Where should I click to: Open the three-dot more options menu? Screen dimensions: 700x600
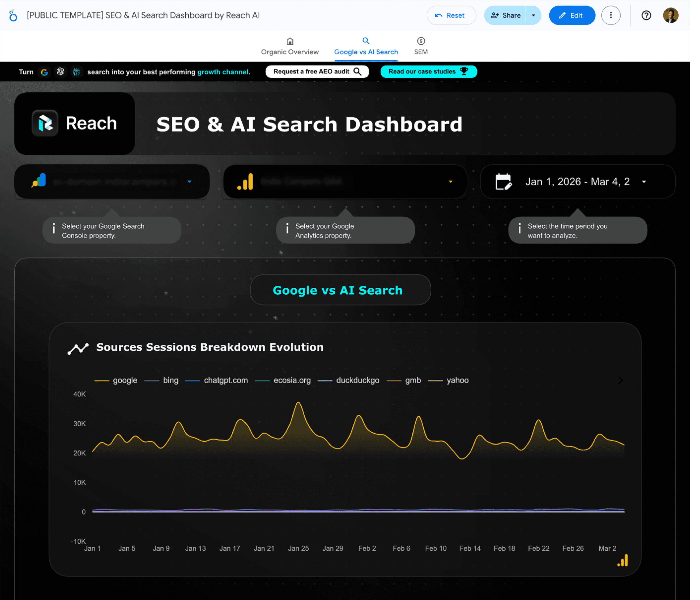coord(611,16)
